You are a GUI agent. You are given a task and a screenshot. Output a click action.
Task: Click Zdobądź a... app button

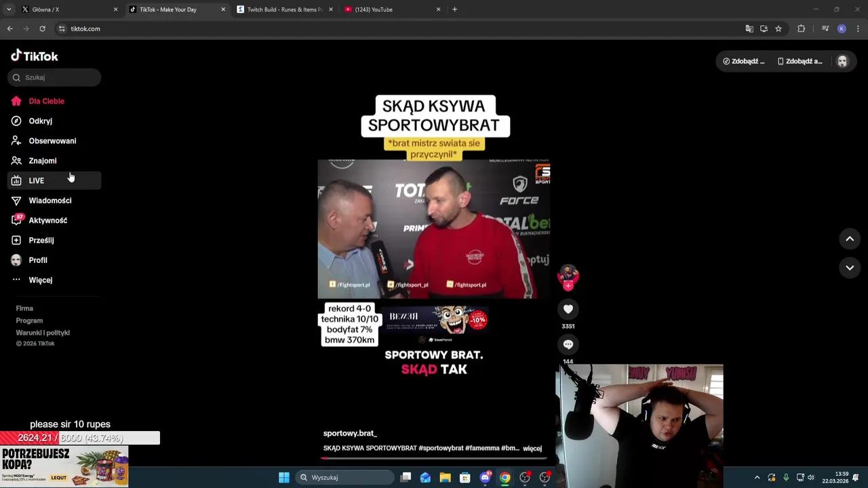[x=800, y=61]
